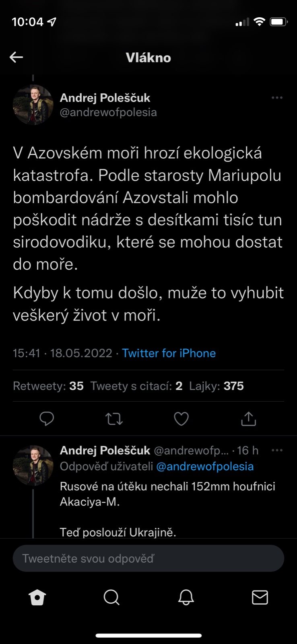Open Andrej Poleščuk name in main tweet
297x644 pixels.
click(x=105, y=98)
